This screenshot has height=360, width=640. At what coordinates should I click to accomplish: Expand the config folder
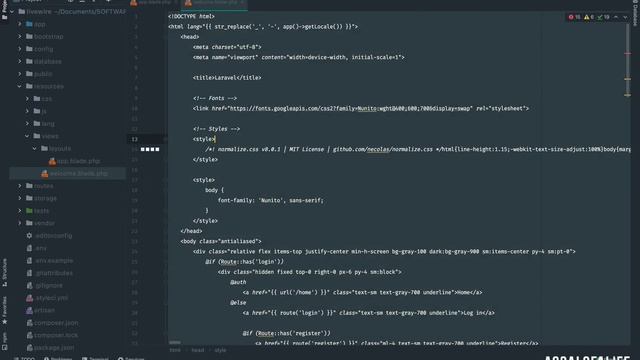coord(20,49)
